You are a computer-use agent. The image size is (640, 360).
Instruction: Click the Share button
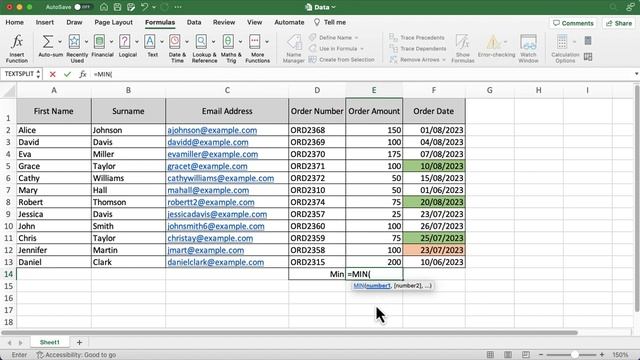(x=619, y=23)
